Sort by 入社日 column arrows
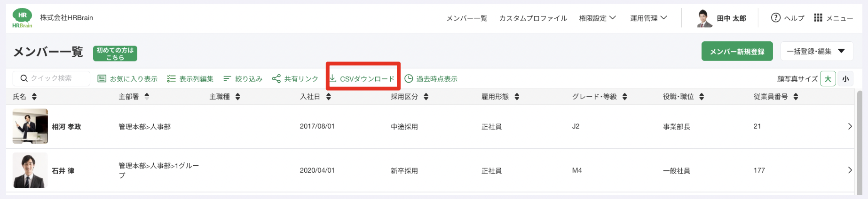This screenshot has width=868, height=199. point(329,97)
